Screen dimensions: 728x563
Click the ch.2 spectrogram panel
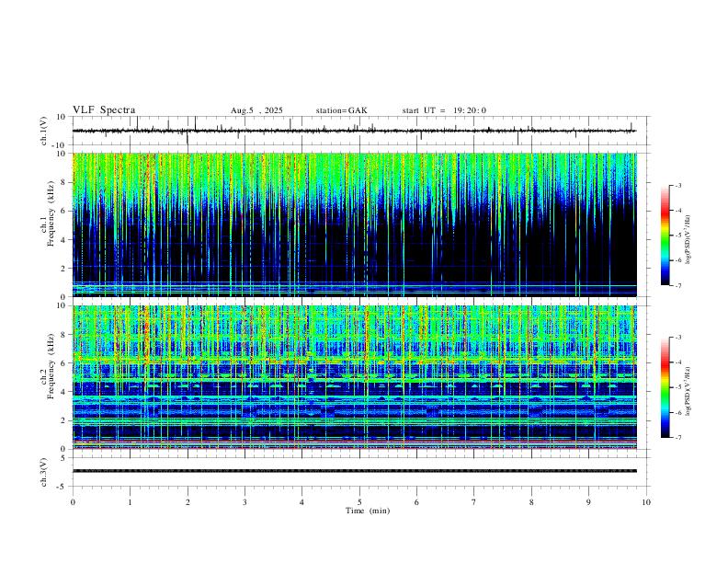(x=355, y=377)
